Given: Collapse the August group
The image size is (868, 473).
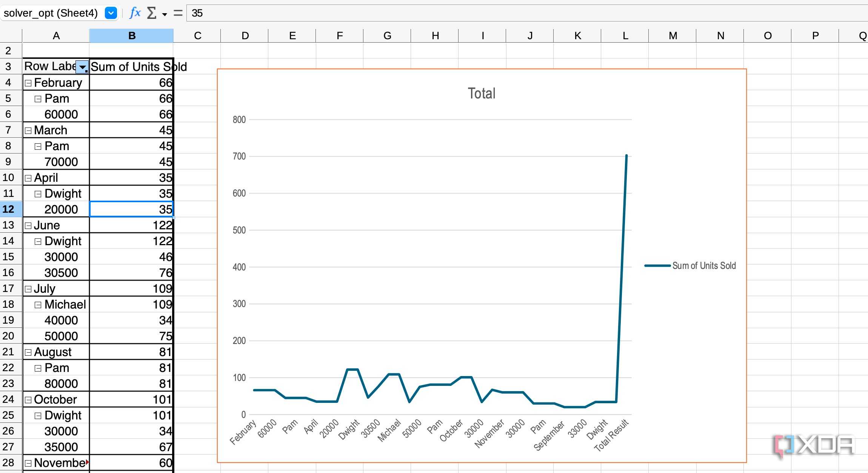Looking at the screenshot, I should coord(28,352).
